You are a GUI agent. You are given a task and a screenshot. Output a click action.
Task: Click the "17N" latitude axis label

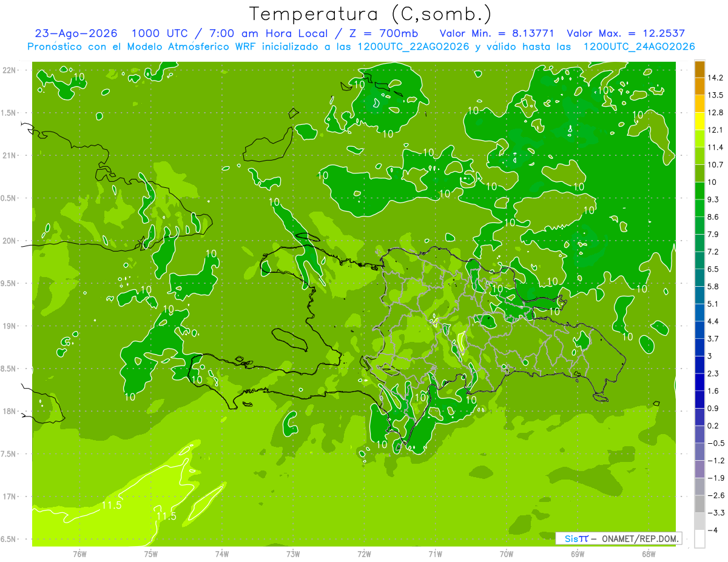pyautogui.click(x=9, y=497)
